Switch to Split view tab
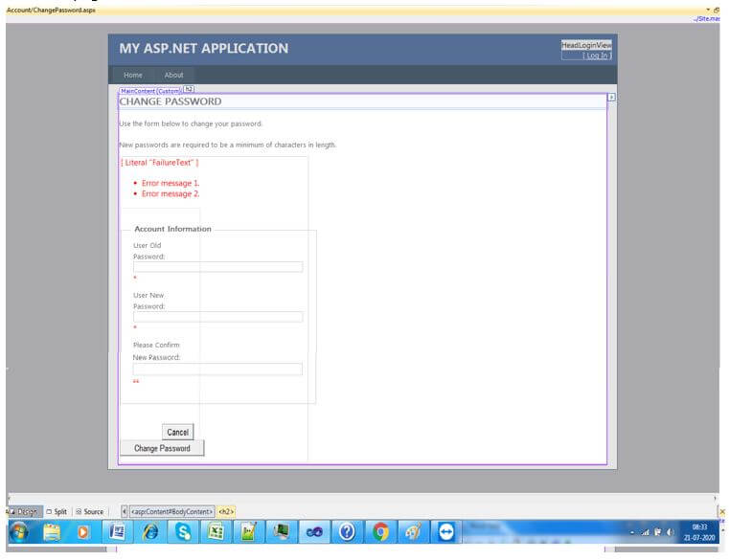The height and width of the screenshot is (560, 729). point(57,511)
